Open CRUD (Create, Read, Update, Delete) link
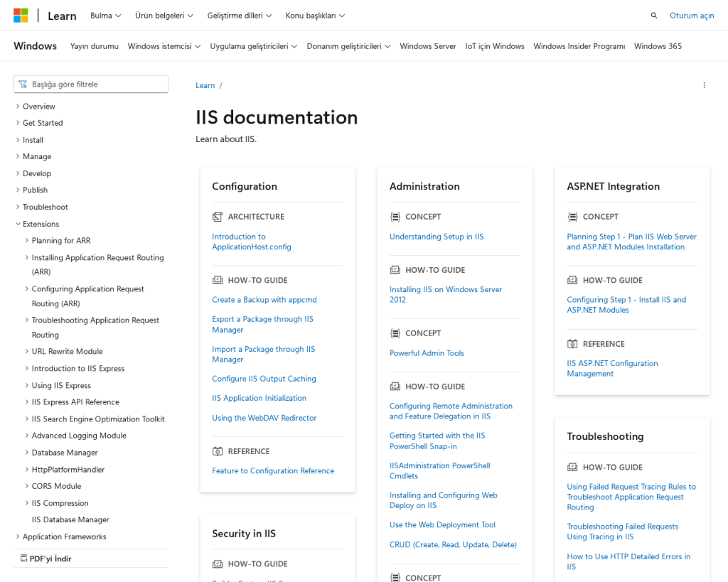 [x=453, y=545]
